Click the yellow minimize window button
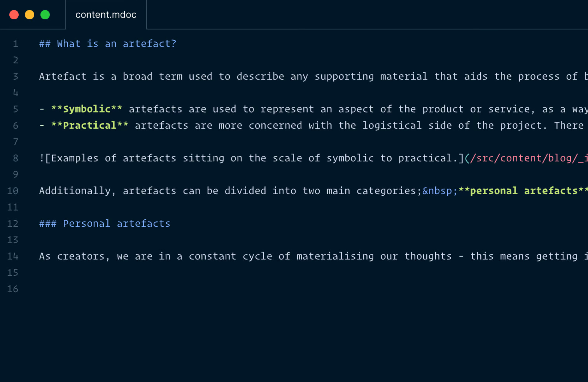588x382 pixels. [30, 15]
